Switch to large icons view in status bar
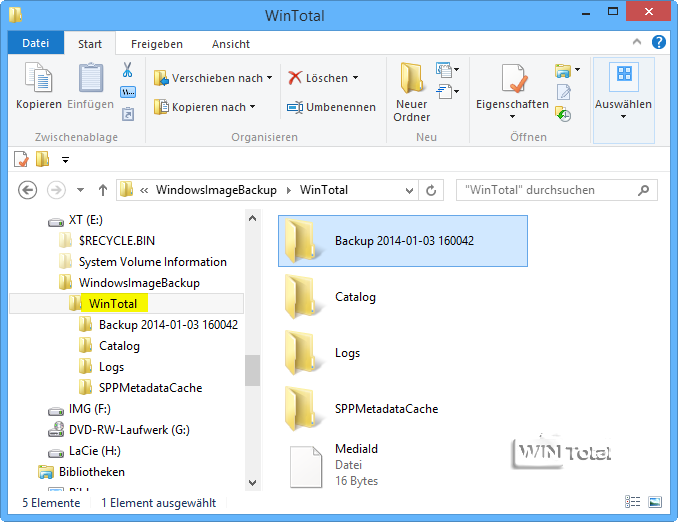The height and width of the screenshot is (522, 678). click(655, 502)
